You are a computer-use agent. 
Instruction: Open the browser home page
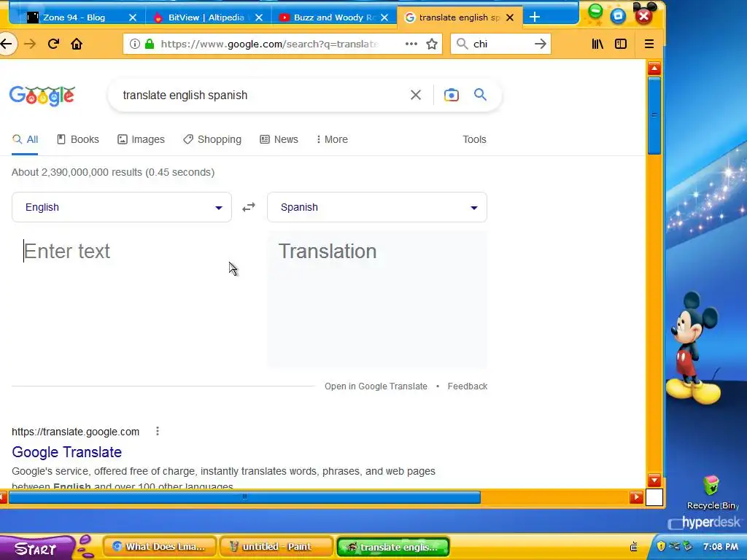coord(77,44)
